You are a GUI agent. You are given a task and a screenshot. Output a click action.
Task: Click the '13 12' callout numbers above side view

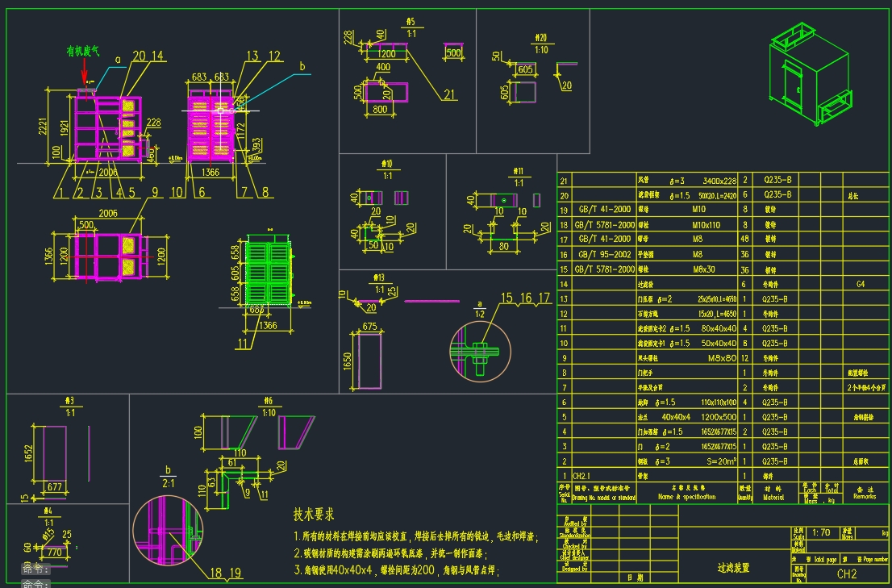pos(264,56)
